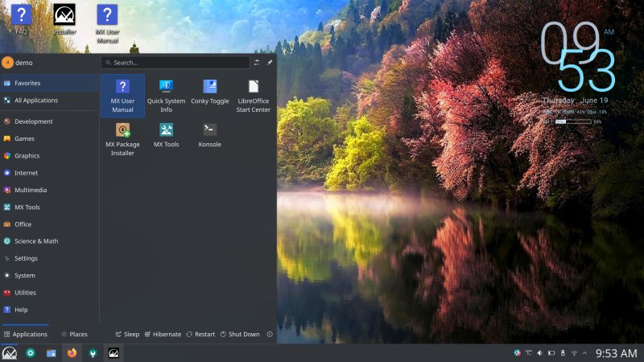Click the Shut Down button
644x362 pixels.
(x=240, y=334)
